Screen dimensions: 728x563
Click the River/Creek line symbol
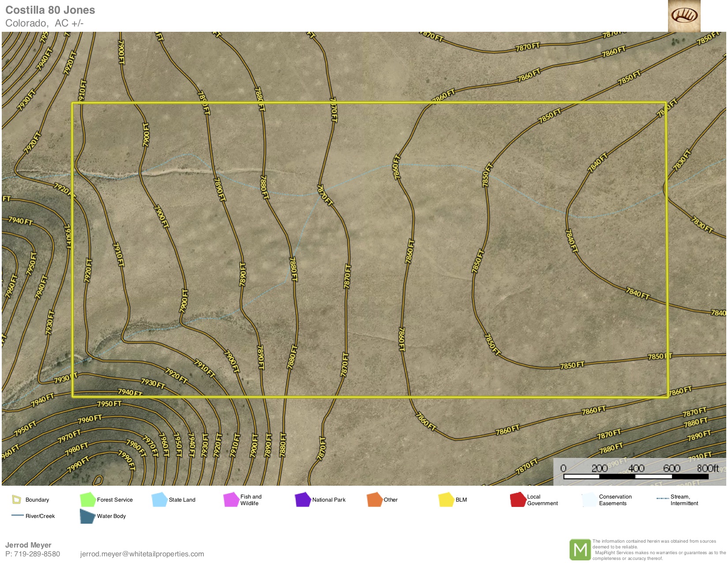[x=17, y=516]
